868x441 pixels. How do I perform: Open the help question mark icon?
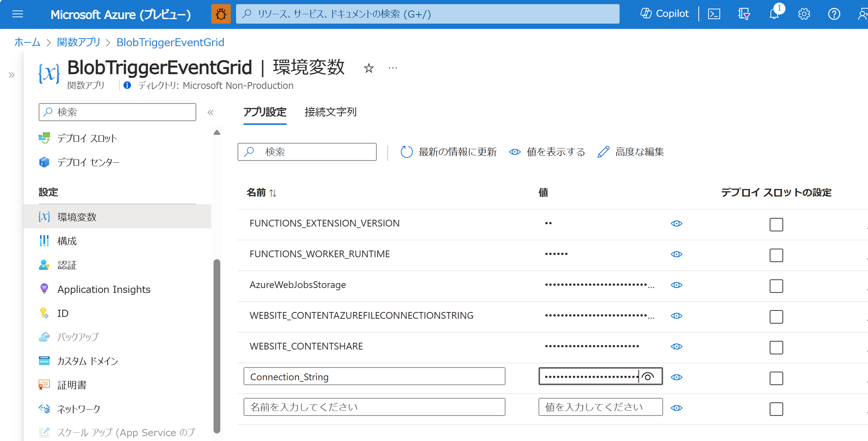pos(834,14)
